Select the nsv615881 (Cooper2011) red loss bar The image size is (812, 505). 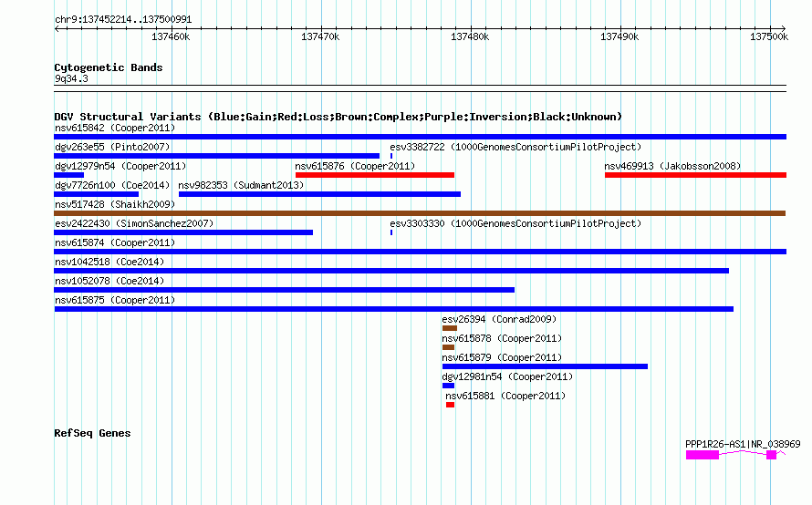450,405
